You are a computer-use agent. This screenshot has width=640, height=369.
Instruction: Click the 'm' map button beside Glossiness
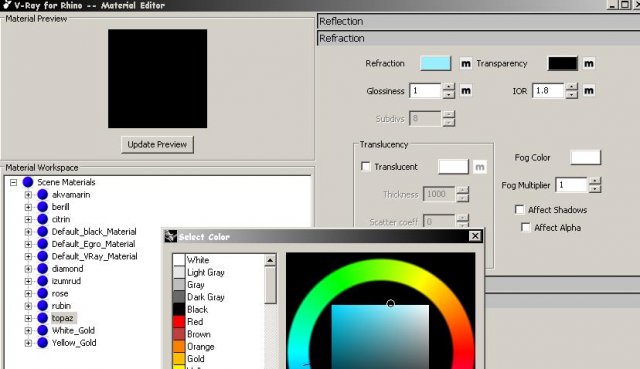click(x=466, y=91)
